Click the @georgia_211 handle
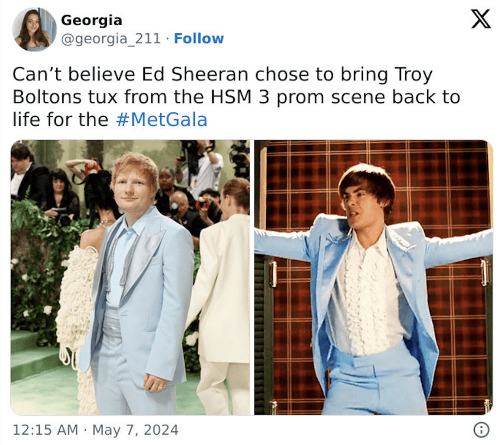The height and width of the screenshot is (445, 504). point(111,39)
